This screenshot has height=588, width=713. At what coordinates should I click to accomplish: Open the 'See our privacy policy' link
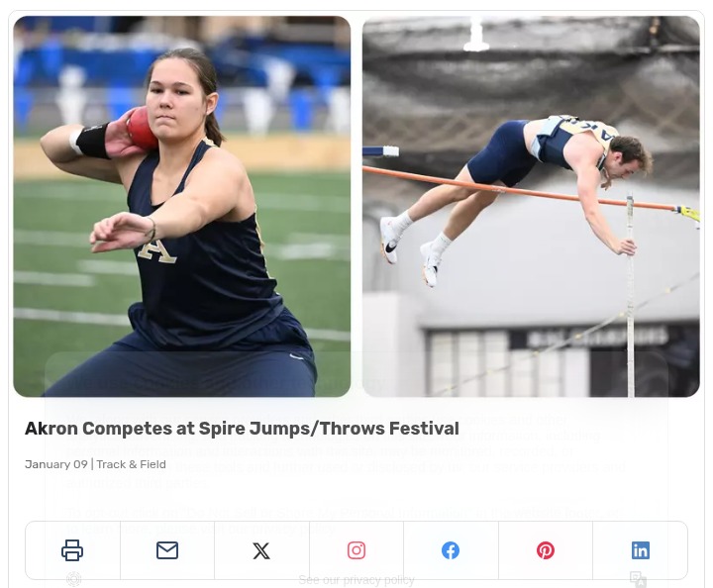(x=356, y=580)
